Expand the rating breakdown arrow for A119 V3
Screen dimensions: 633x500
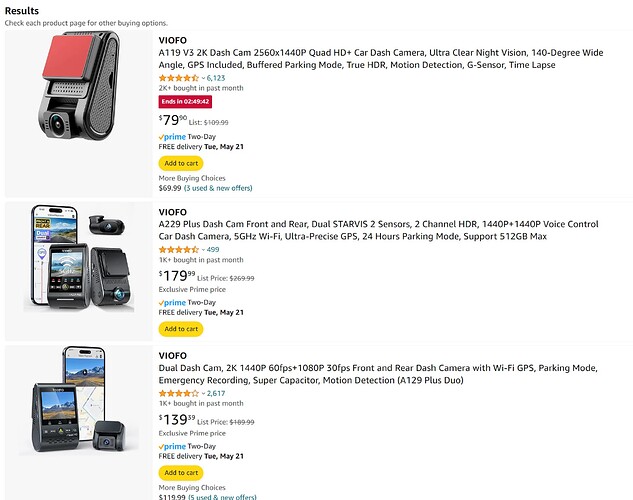click(x=203, y=77)
